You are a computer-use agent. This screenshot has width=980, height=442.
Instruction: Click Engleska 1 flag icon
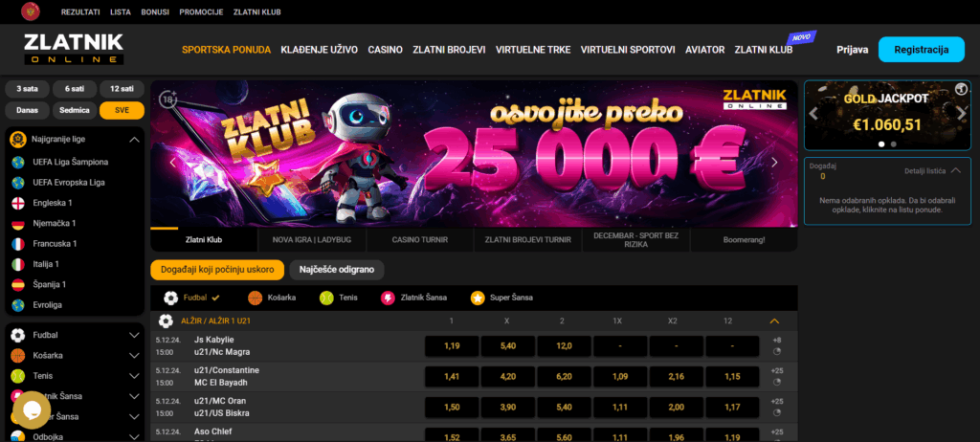(18, 203)
